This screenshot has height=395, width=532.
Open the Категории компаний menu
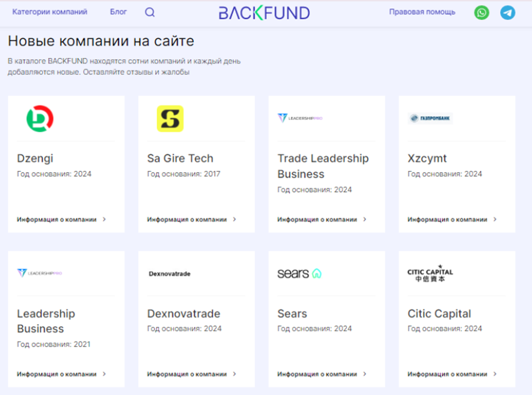pos(50,12)
